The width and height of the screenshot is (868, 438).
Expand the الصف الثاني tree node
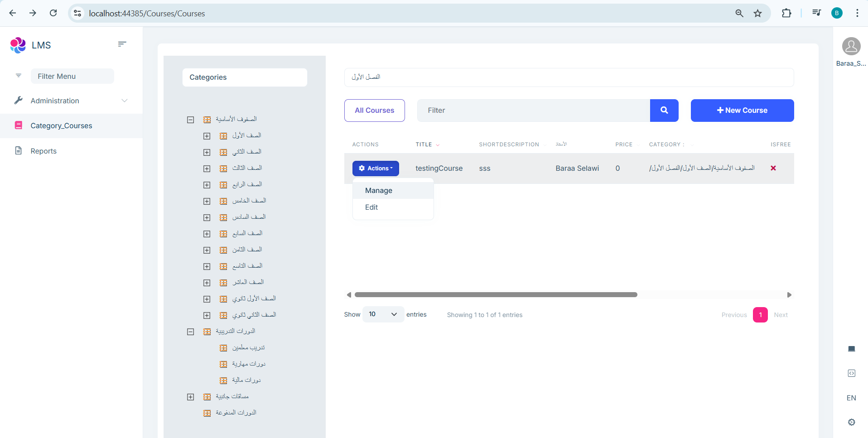pos(207,152)
